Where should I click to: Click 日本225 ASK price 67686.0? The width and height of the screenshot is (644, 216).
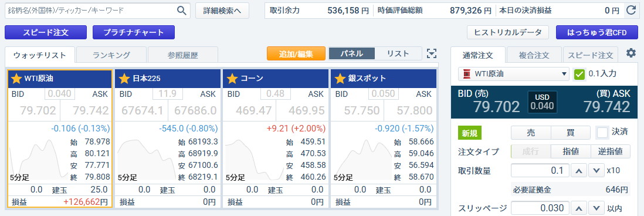click(x=195, y=110)
